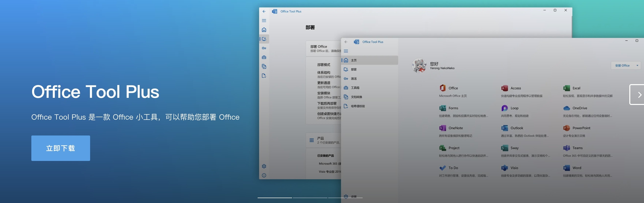The height and width of the screenshot is (203, 644).
Task: Click products grid icon in rear window
Action: click(311, 140)
